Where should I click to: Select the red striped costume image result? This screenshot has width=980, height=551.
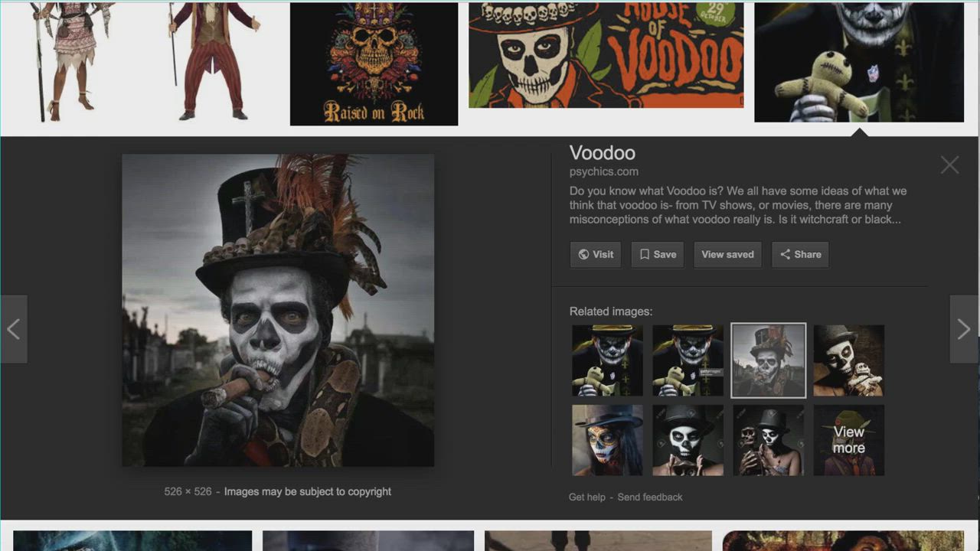(212, 61)
